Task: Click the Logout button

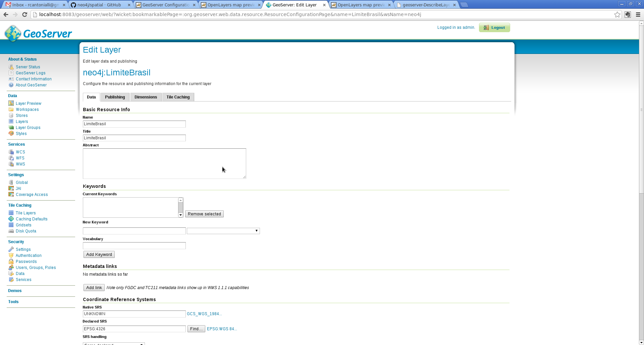Action: click(x=494, y=27)
